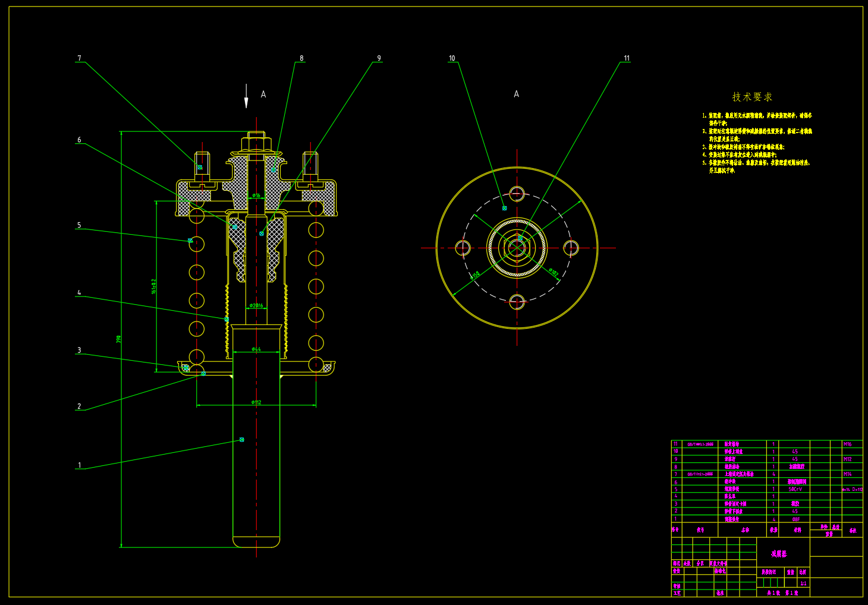Select the ø16 rod dimension text

click(x=256, y=195)
